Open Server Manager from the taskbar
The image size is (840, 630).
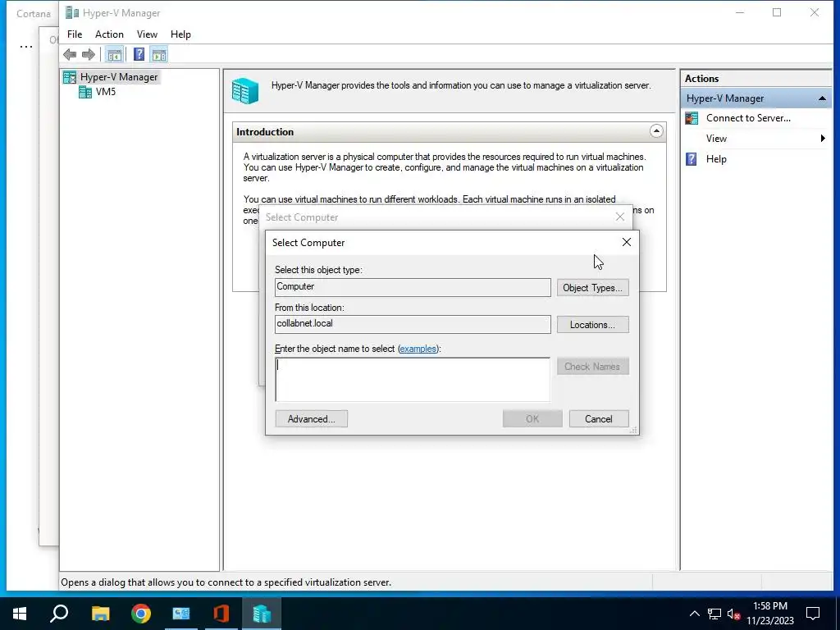[x=181, y=614]
